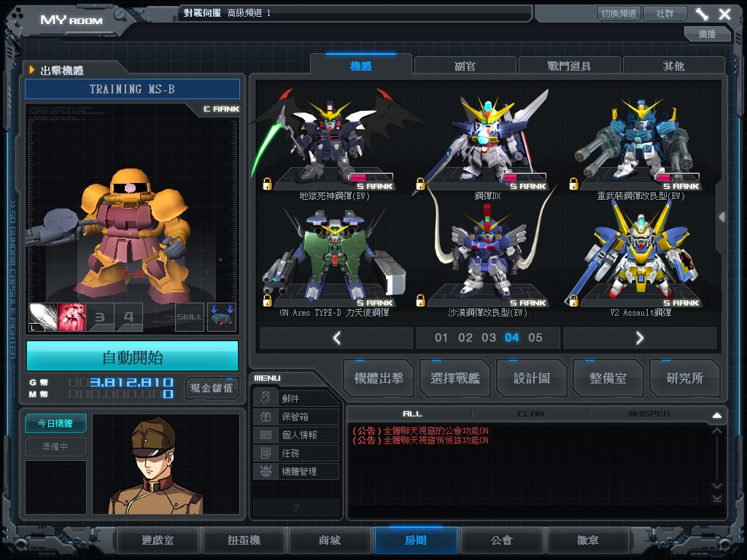
Task: Switch to the 機體 tab
Action: (x=360, y=66)
